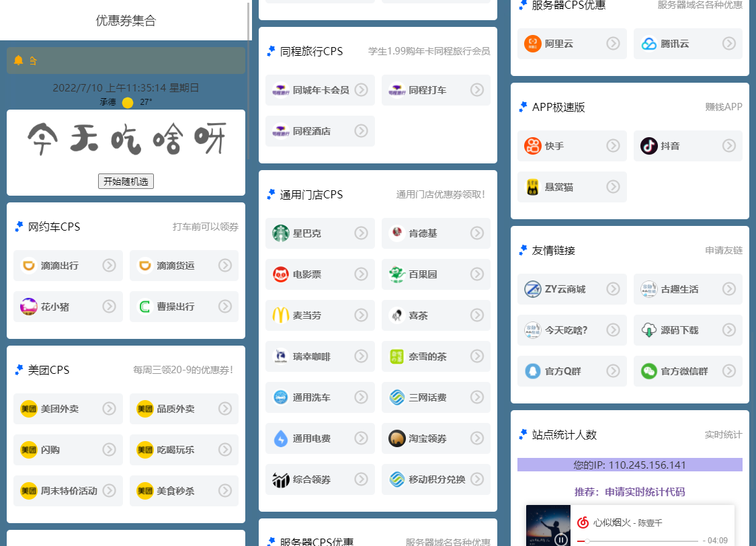This screenshot has width=756, height=546.
Task: Click the 滴滴货运 logo icon
Action: [144, 266]
